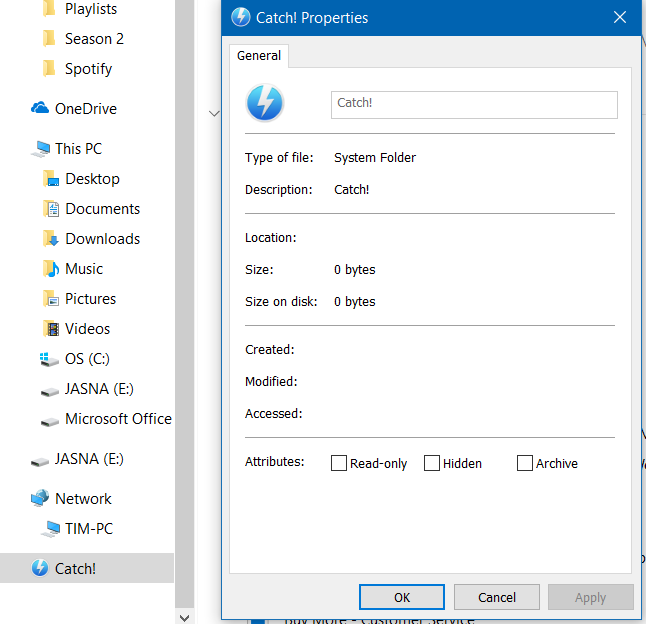The width and height of the screenshot is (646, 624).
Task: Click the Catch! lightning icon in sidebar
Action: click(x=40, y=568)
